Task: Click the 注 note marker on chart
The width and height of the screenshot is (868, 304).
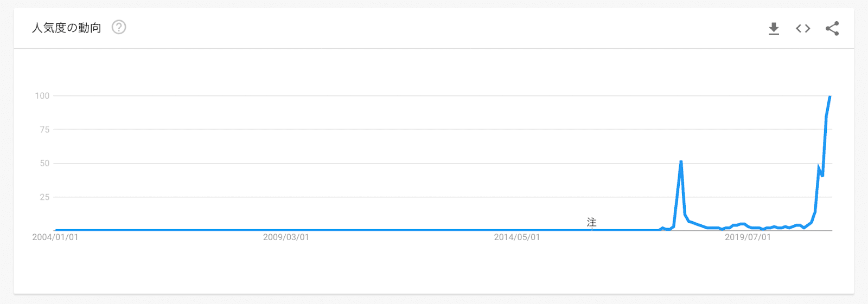Action: [591, 222]
